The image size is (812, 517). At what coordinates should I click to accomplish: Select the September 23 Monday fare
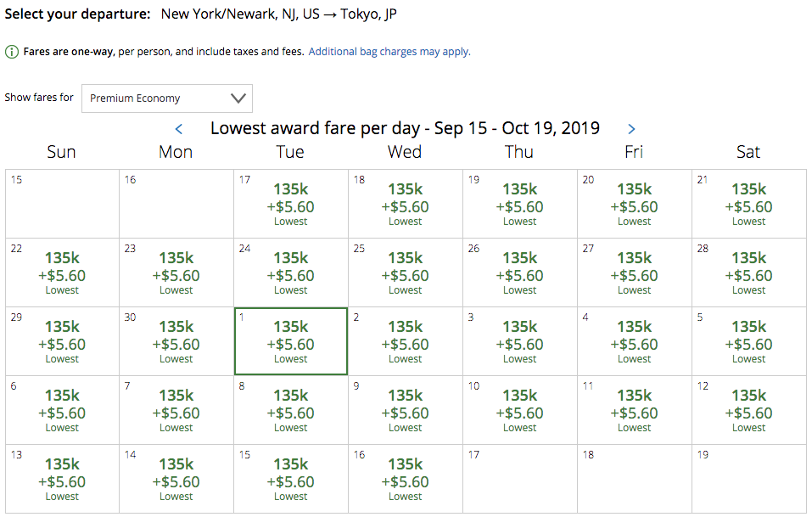click(176, 273)
